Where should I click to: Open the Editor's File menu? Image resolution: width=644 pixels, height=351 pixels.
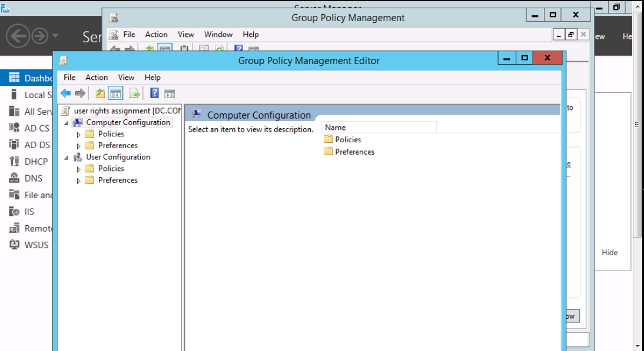69,77
